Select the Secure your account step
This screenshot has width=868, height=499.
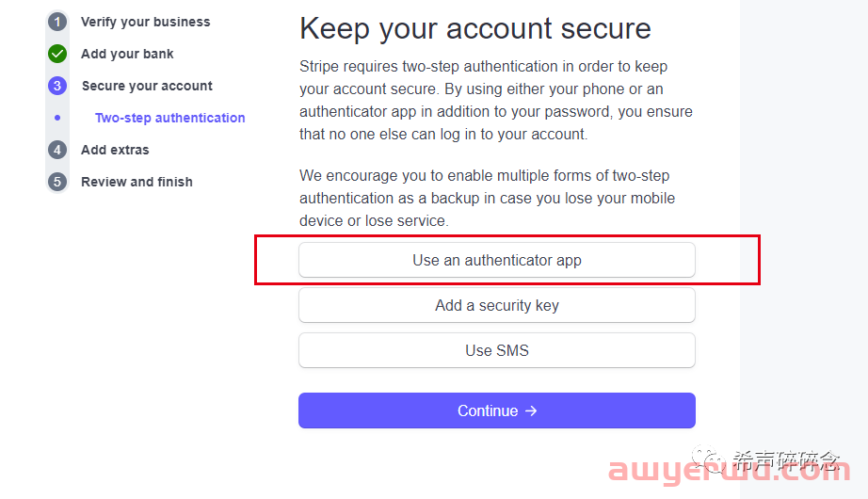click(x=147, y=86)
